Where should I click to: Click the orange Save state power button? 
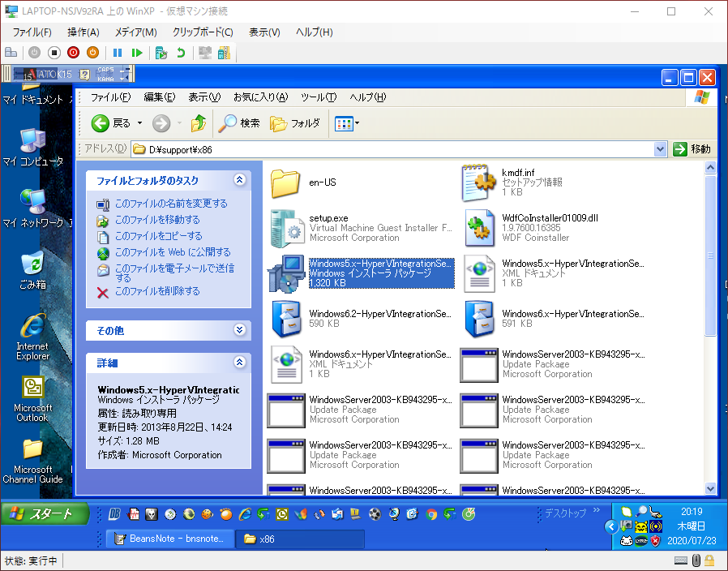pyautogui.click(x=93, y=53)
